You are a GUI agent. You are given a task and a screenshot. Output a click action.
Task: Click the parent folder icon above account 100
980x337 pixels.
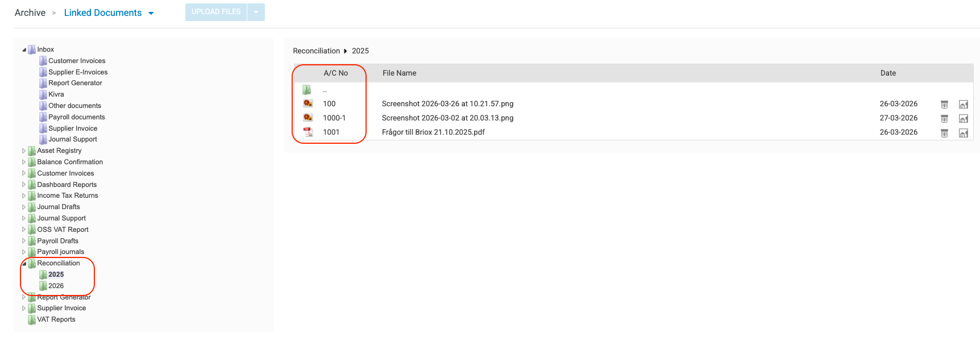(x=307, y=90)
